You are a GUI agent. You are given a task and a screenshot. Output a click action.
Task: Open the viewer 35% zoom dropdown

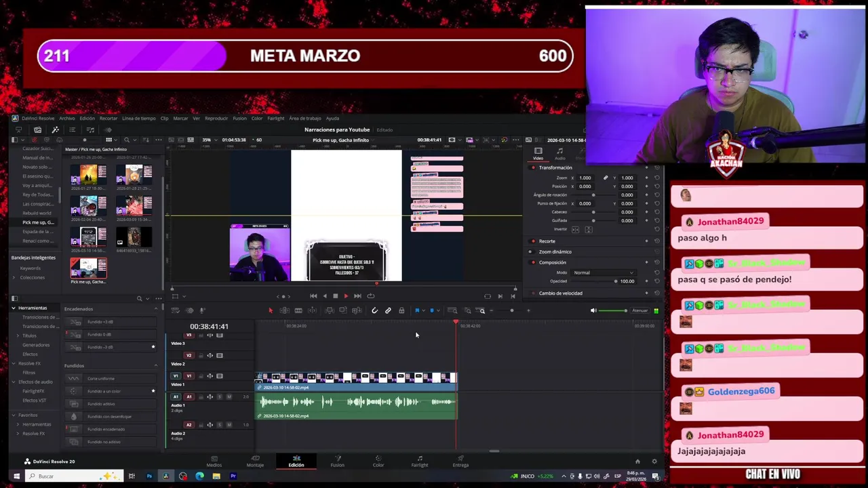[211, 140]
